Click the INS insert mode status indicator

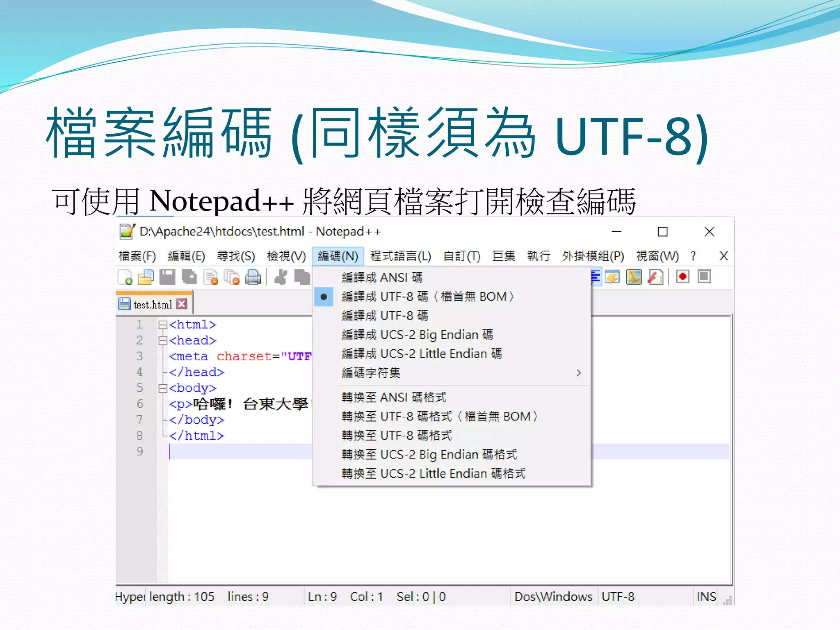(706, 597)
